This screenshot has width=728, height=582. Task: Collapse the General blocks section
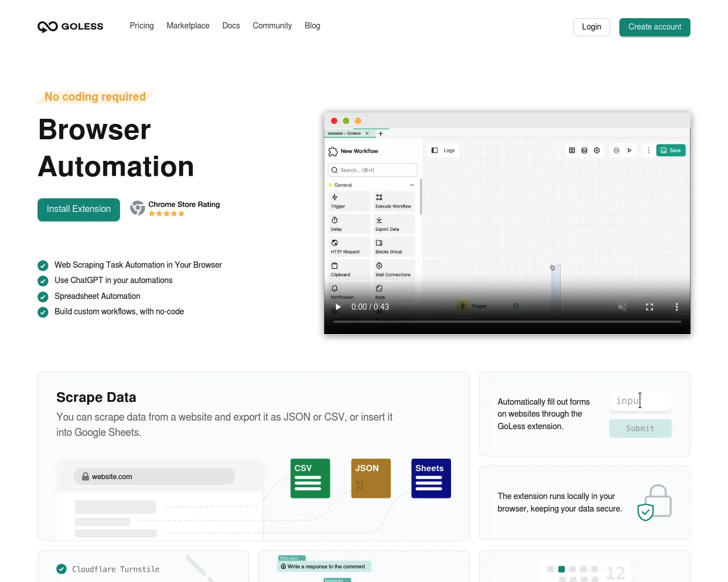[x=411, y=185]
